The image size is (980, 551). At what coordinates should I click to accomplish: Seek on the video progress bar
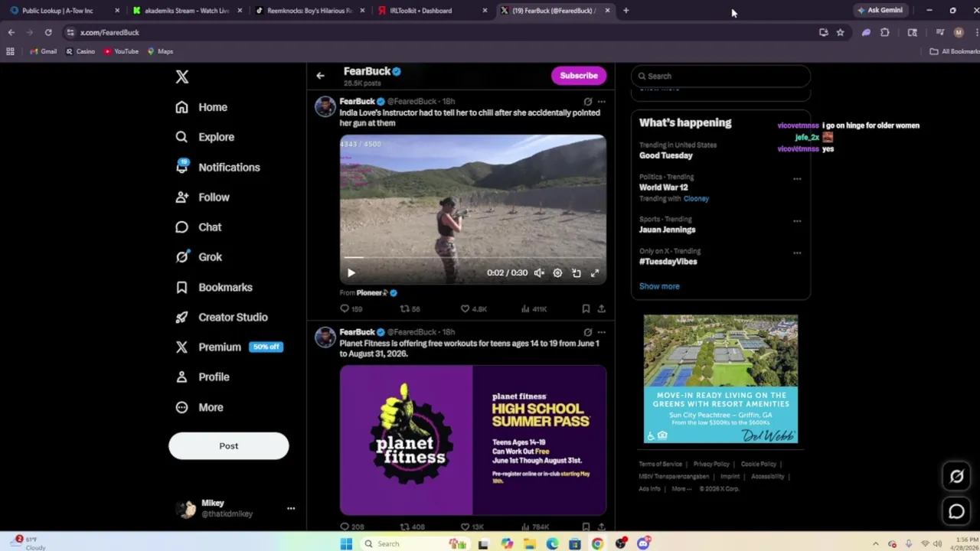pos(473,258)
